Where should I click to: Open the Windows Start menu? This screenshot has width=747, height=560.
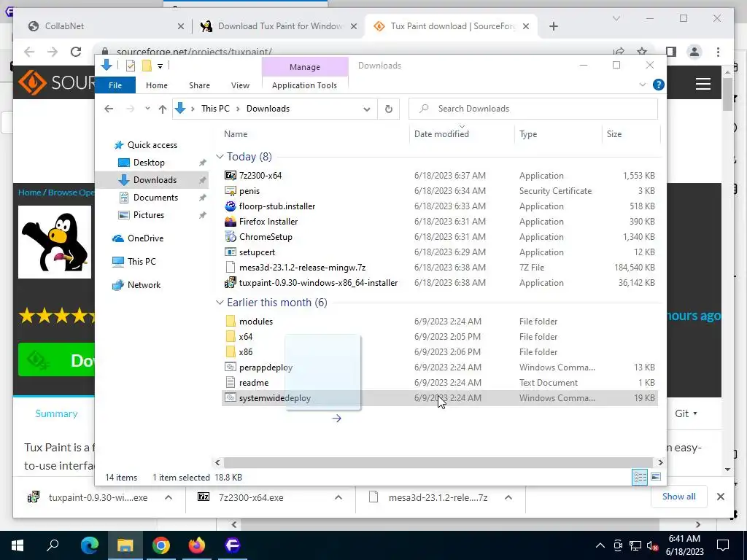18,545
